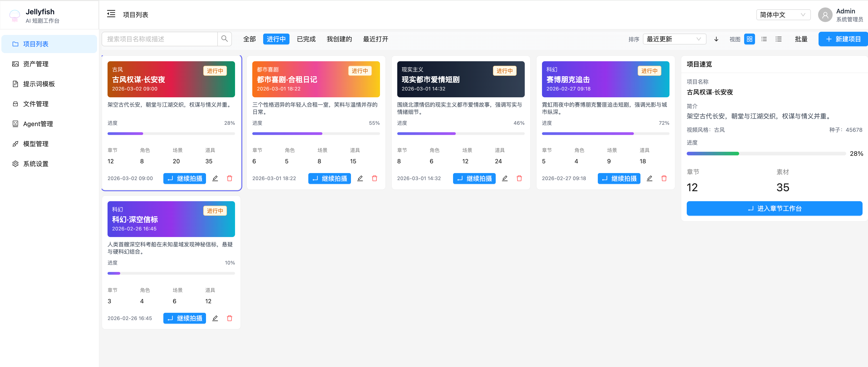Click 进入章节工作台 in project overview
Image resolution: width=868 pixels, height=367 pixels.
point(774,208)
